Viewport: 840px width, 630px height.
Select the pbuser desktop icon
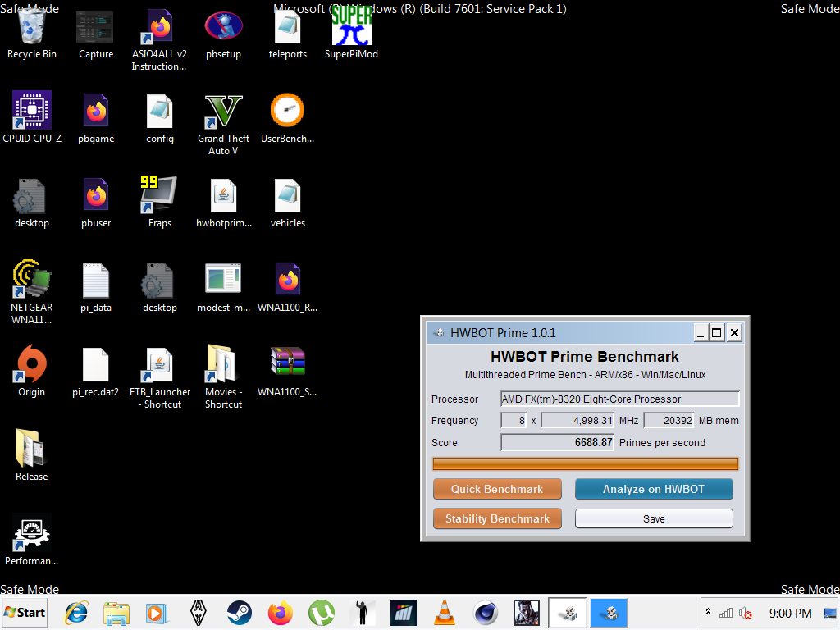[x=95, y=203]
